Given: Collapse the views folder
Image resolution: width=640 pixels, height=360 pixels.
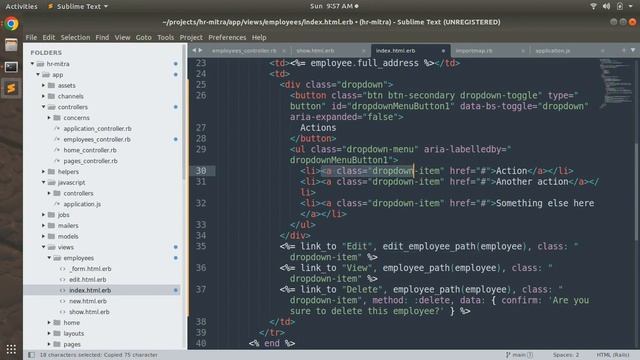Looking at the screenshot, I should point(43,247).
